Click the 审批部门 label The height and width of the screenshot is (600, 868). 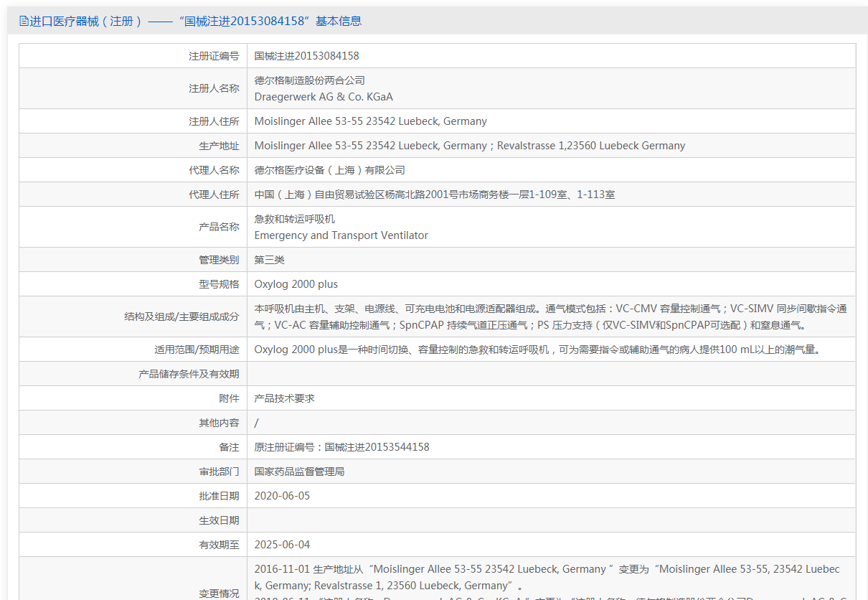(x=220, y=472)
